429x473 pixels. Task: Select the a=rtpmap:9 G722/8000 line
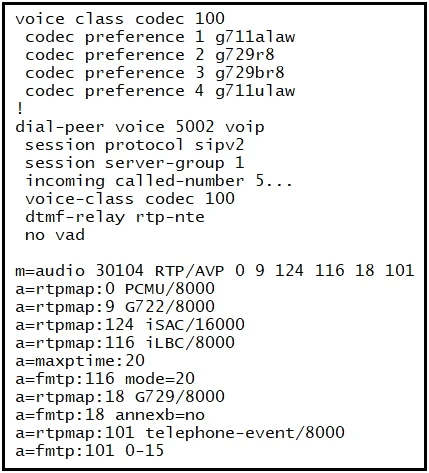point(115,307)
